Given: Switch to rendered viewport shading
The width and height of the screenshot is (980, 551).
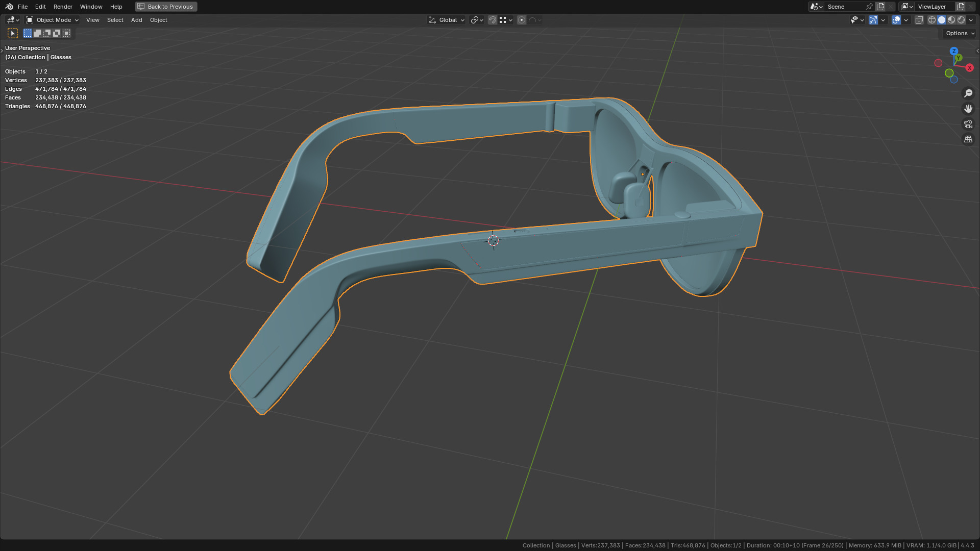Looking at the screenshot, I should (x=961, y=20).
